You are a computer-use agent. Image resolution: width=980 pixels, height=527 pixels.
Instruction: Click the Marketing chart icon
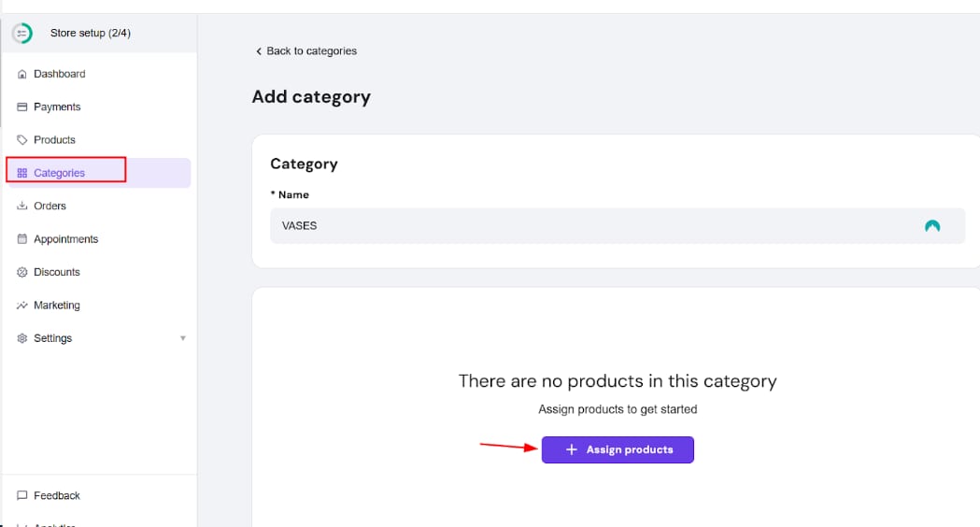pos(22,306)
